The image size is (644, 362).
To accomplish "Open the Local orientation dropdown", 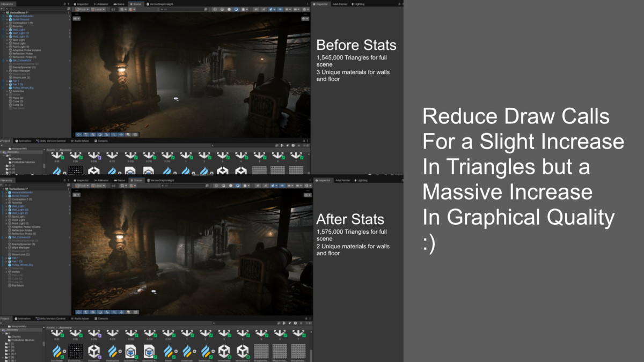I will 97,9.
